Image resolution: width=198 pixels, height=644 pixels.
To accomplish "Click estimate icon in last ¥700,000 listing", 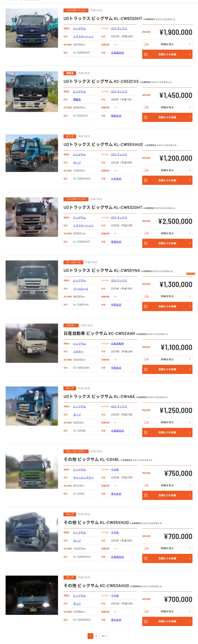I will (x=146, y=621).
